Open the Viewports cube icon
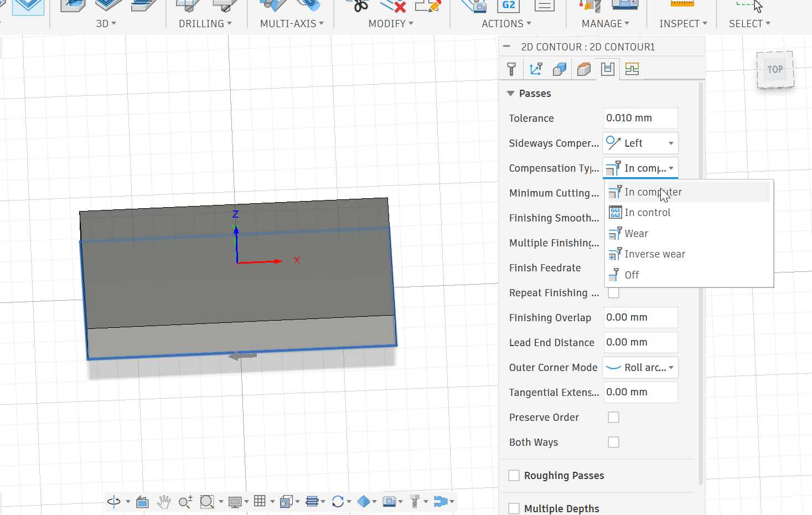Screen dimensions: 812x515 (x=286, y=502)
